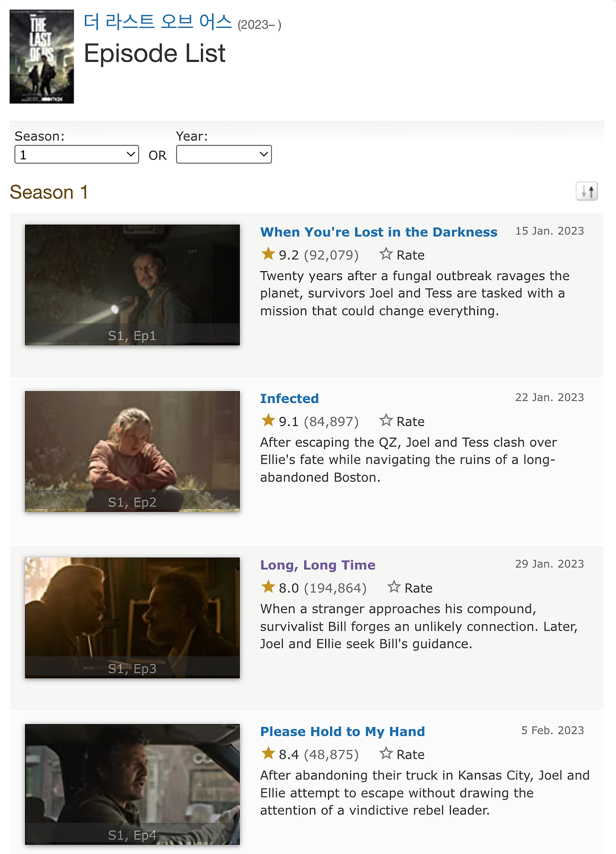
Task: Open the S1, Ep2 episode thumbnail
Action: pyautogui.click(x=132, y=452)
